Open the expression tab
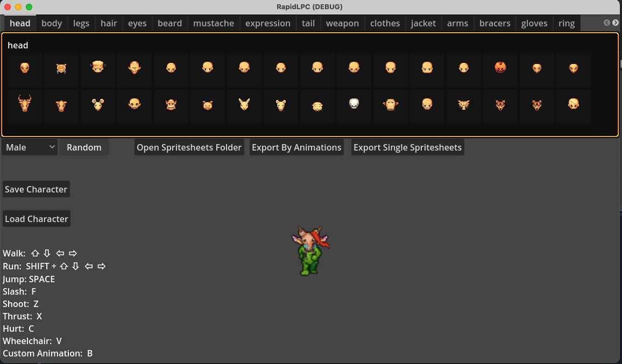622x364 pixels. point(268,24)
